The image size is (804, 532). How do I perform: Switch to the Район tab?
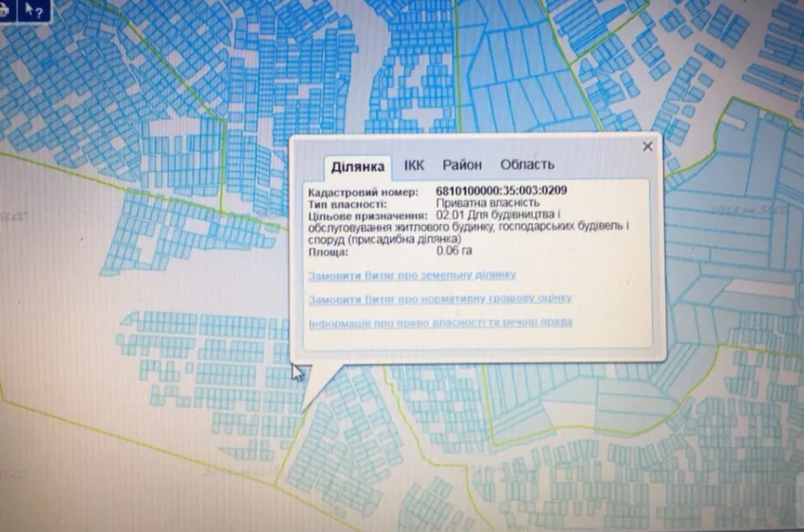coord(462,165)
